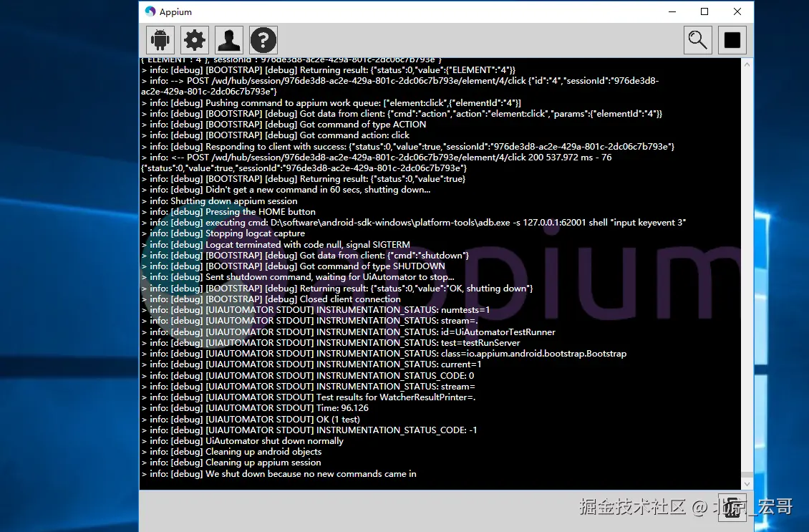
Task: Click 'We shut down because no new commands' line
Action: pos(278,474)
